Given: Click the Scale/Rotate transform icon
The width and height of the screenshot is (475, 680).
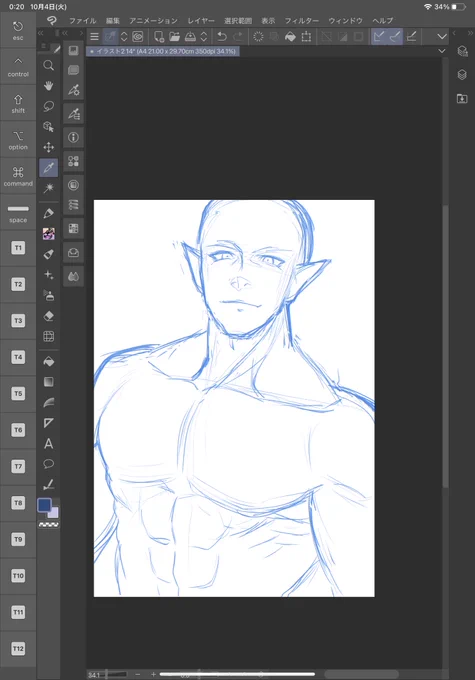Looking at the screenshot, I should pyautogui.click(x=306, y=36).
